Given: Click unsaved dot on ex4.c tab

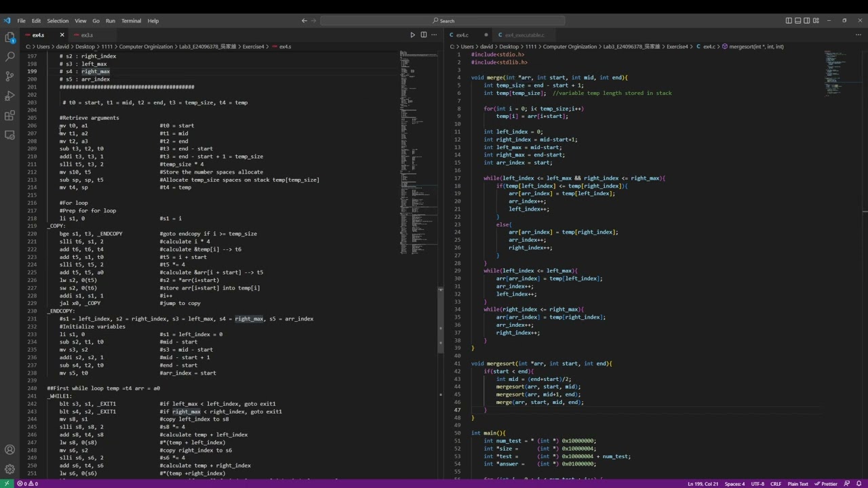Looking at the screenshot, I should point(486,35).
